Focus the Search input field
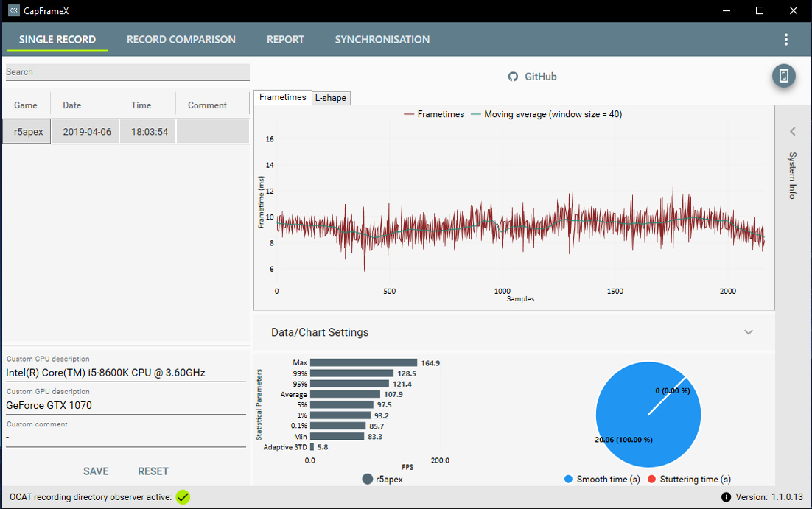Screen dimensions: 812x509 coord(127,72)
